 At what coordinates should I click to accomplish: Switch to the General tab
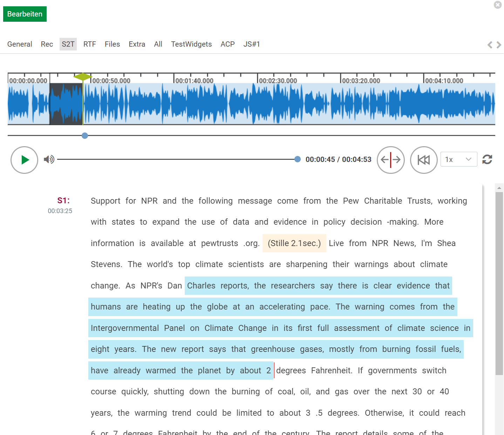tap(20, 44)
